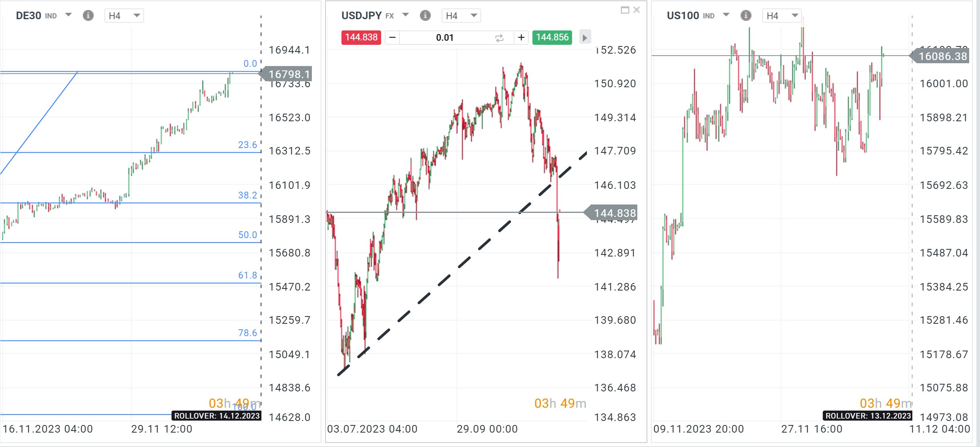Open DE30 H4 timeframe dropdown

click(124, 16)
